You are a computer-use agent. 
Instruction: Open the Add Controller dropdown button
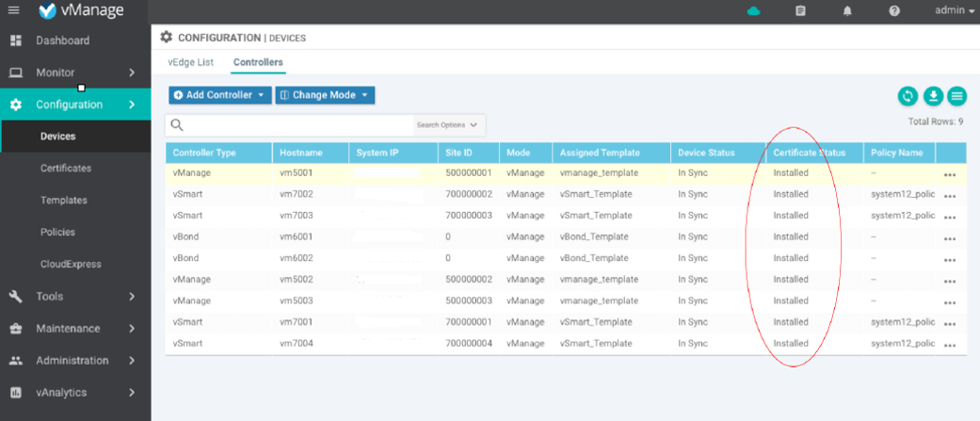click(220, 95)
